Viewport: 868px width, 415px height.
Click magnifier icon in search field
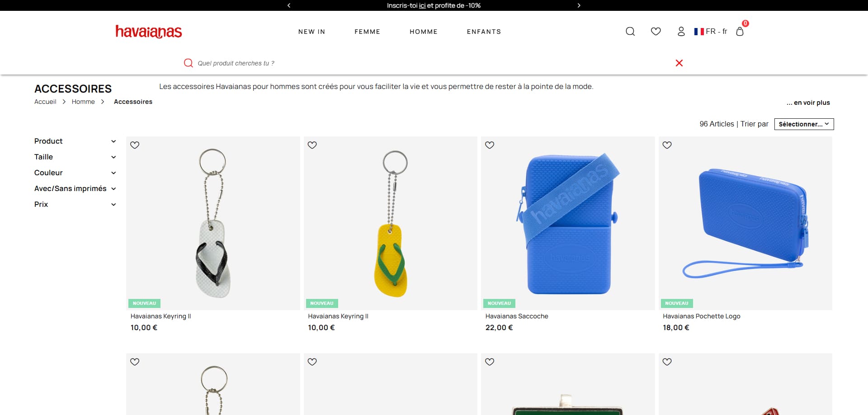coord(188,63)
